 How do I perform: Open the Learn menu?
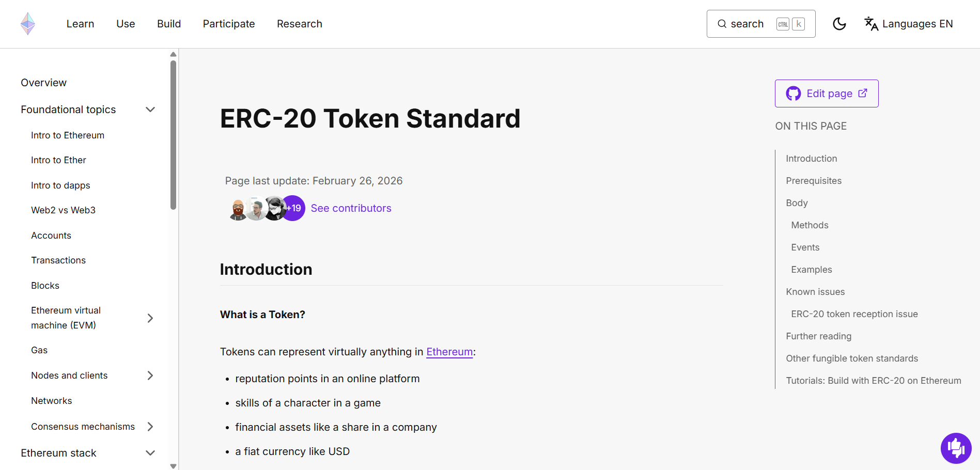pyautogui.click(x=80, y=24)
